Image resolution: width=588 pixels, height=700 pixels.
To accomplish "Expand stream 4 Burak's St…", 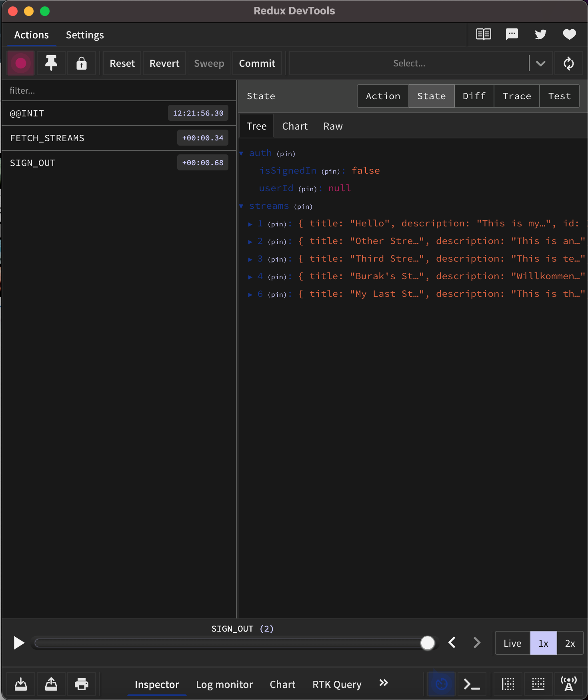I will tap(250, 277).
